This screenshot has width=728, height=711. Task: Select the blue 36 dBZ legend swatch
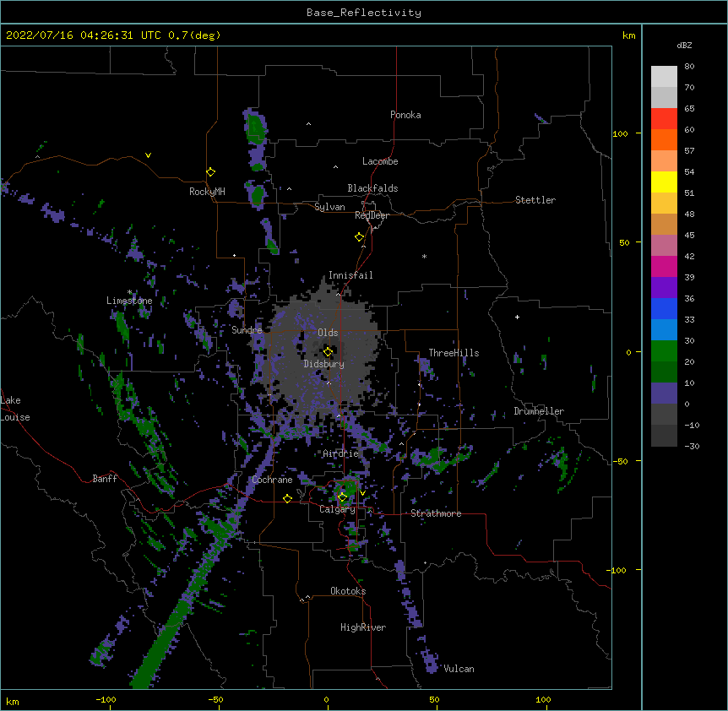pyautogui.click(x=664, y=308)
